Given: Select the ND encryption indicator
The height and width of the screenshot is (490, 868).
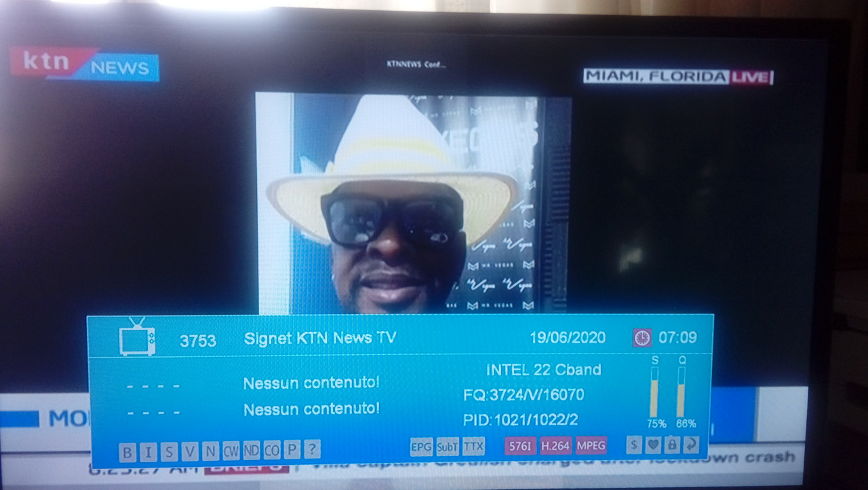Looking at the screenshot, I should coord(251,450).
